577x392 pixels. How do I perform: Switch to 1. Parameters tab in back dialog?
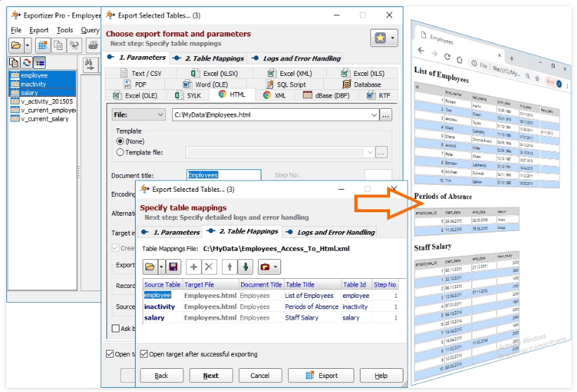coord(137,58)
